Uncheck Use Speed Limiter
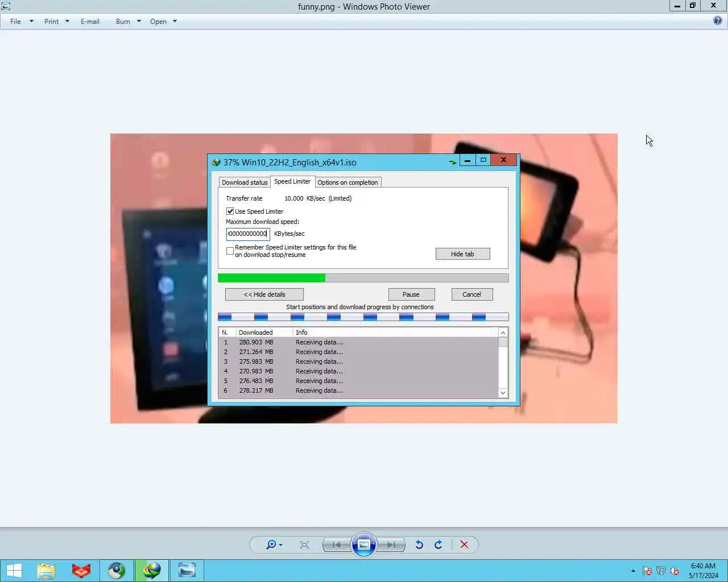 coord(230,211)
